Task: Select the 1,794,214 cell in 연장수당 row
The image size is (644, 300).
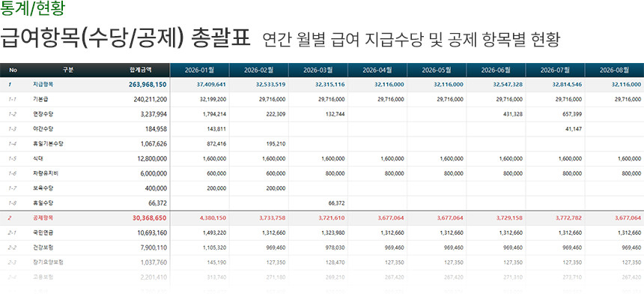Action: (214, 114)
